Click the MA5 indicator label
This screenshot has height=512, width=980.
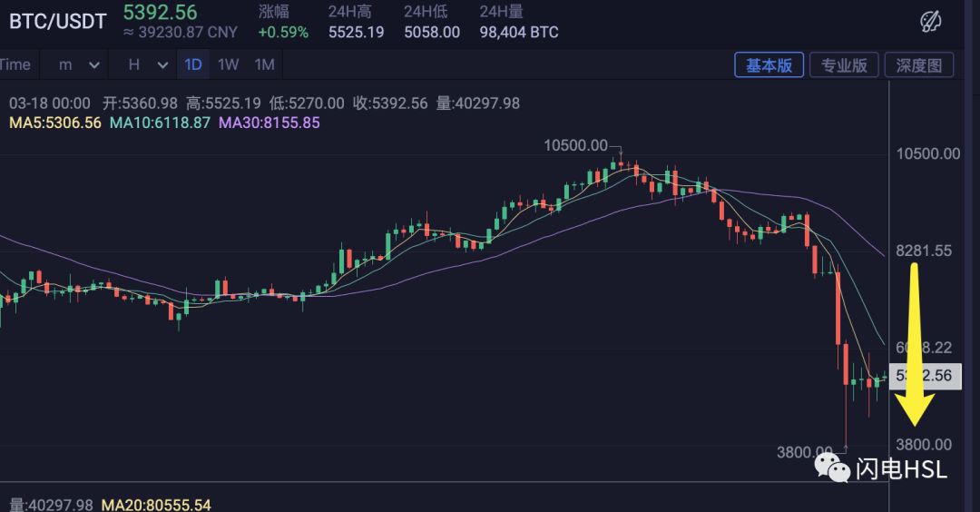coord(55,123)
